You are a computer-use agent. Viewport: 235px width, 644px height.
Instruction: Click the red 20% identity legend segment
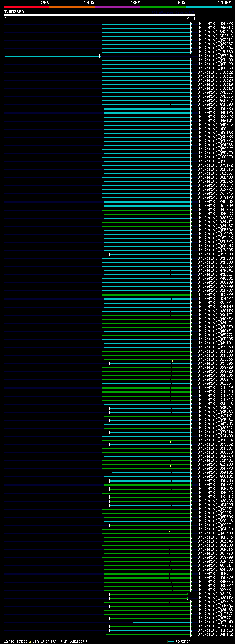(x=26, y=7)
